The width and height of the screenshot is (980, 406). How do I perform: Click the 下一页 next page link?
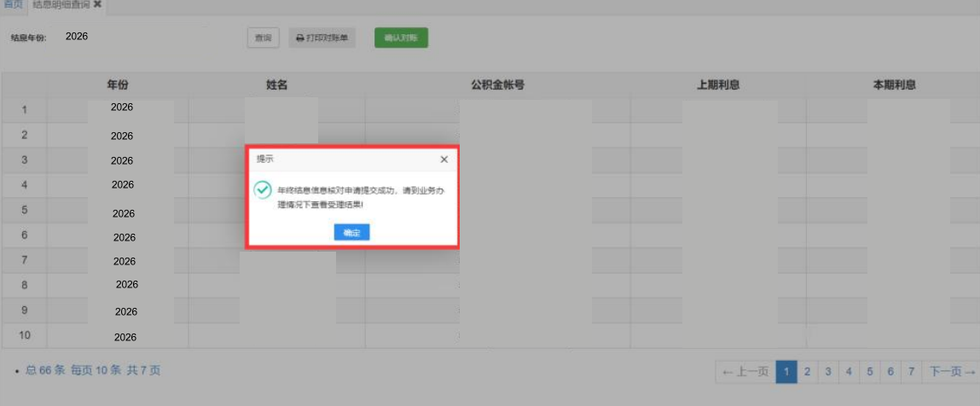click(x=951, y=372)
